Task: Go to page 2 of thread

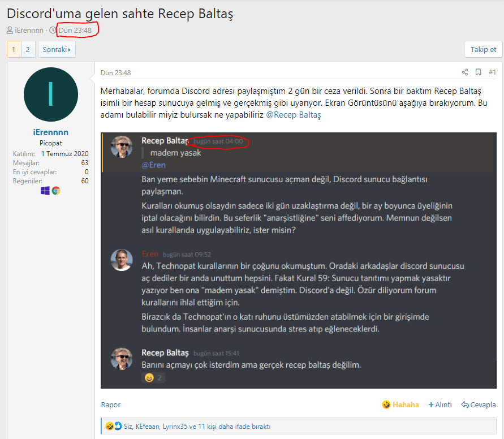Action: pos(28,49)
